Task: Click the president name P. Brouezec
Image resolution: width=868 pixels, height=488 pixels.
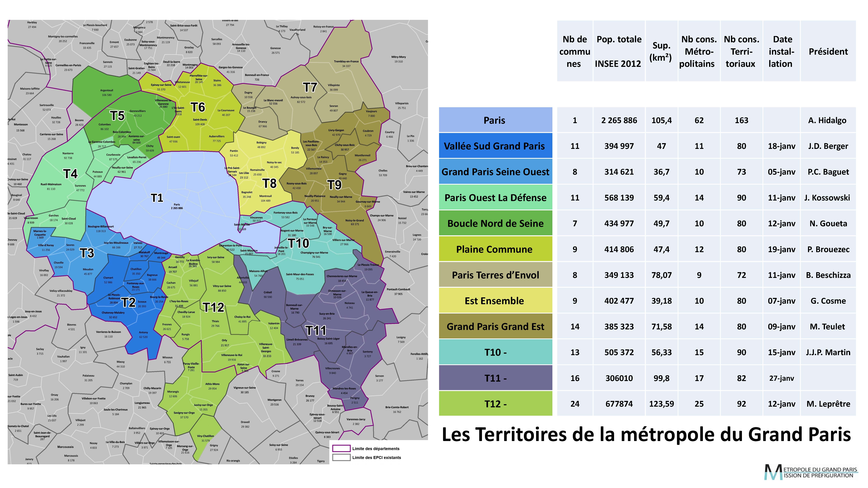Action: coord(828,249)
